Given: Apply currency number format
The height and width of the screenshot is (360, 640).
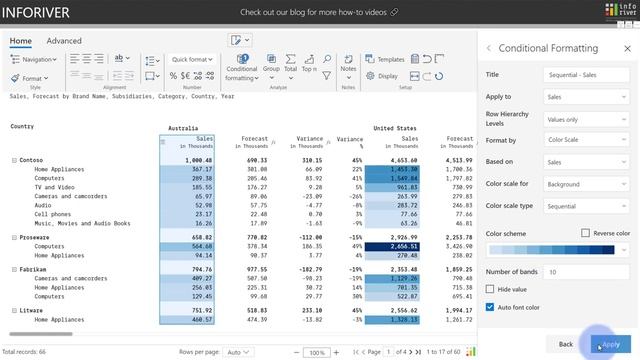Looking at the screenshot, I should [185, 76].
